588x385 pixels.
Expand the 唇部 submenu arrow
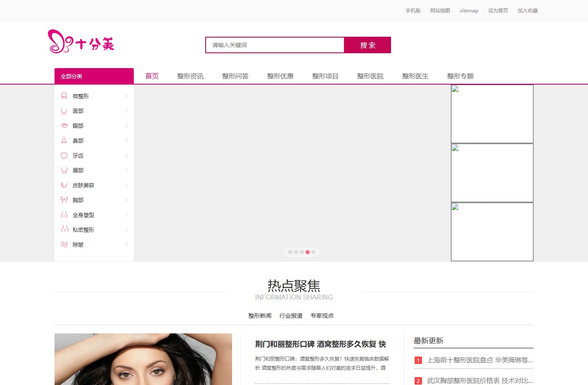pos(126,170)
